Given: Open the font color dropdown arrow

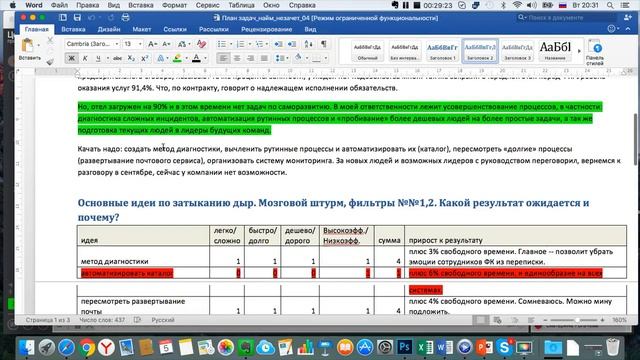Looking at the screenshot, I should (205, 58).
